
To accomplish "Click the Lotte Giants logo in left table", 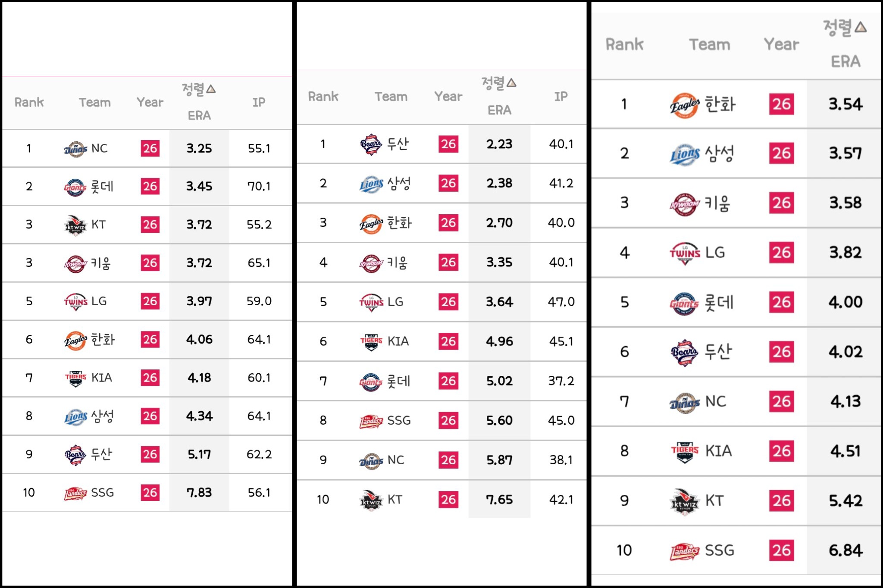I will [75, 187].
